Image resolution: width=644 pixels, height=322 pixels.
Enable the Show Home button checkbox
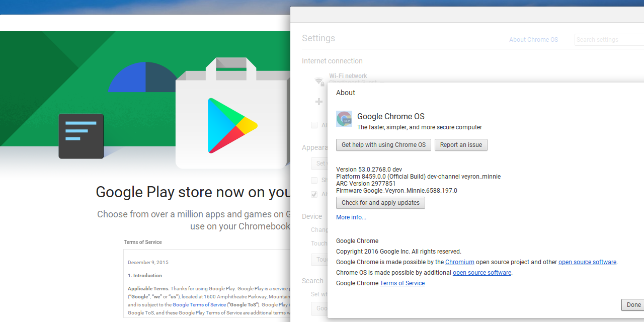click(x=314, y=180)
